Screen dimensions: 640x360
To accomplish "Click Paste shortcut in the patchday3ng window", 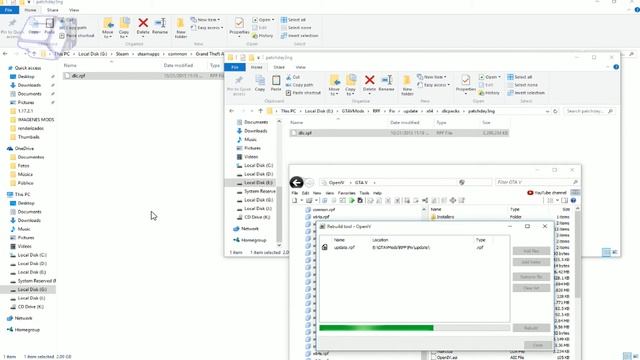I will click(303, 93).
